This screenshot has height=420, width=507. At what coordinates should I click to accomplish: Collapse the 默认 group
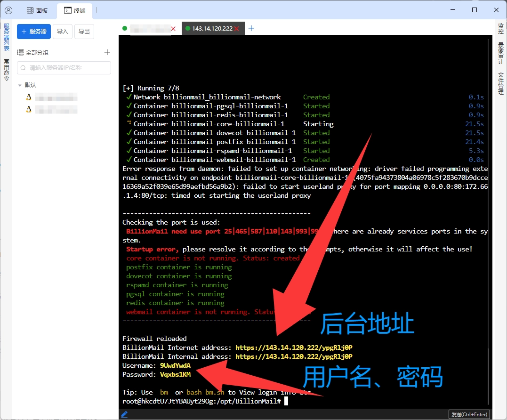pyautogui.click(x=20, y=85)
